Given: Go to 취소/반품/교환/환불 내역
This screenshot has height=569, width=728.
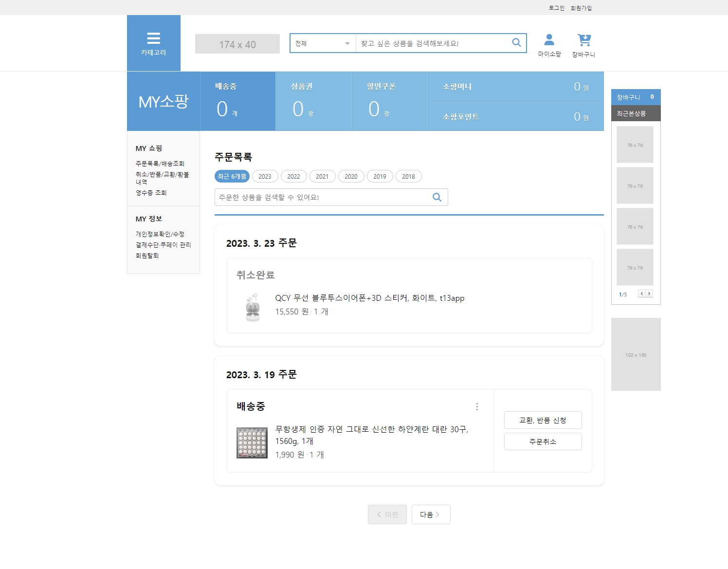Looking at the screenshot, I should click(163, 178).
